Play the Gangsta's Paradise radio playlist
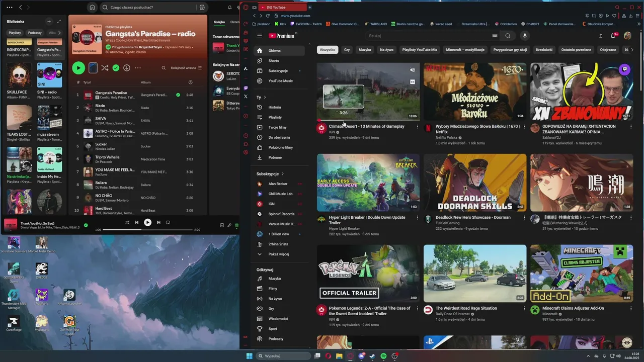This screenshot has width=644, height=362. (78, 68)
